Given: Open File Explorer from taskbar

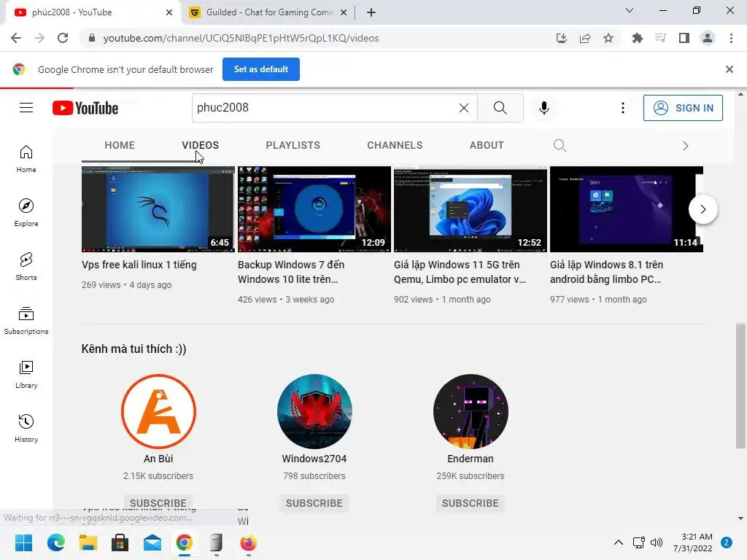Looking at the screenshot, I should 88,542.
